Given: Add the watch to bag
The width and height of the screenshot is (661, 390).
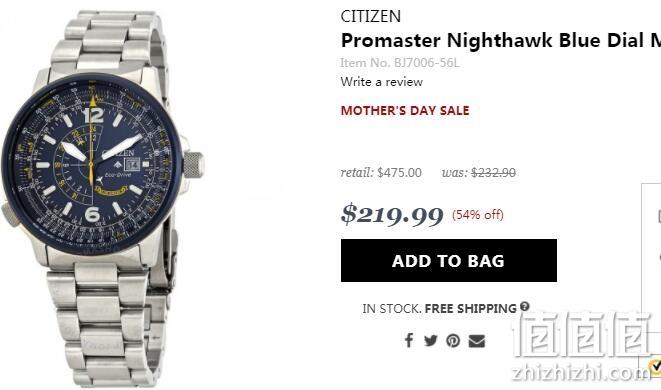Looking at the screenshot, I should (449, 261).
